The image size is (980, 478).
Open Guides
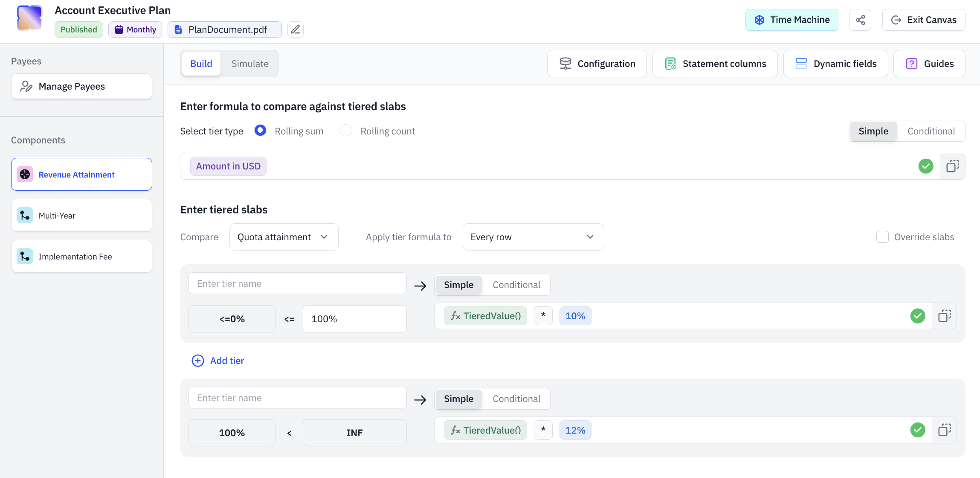pos(930,64)
